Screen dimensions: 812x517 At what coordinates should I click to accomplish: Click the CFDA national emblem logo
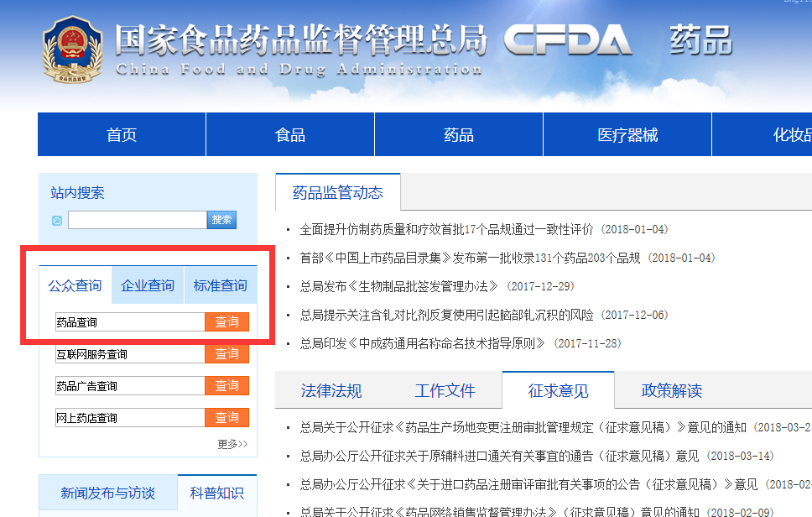[x=72, y=50]
